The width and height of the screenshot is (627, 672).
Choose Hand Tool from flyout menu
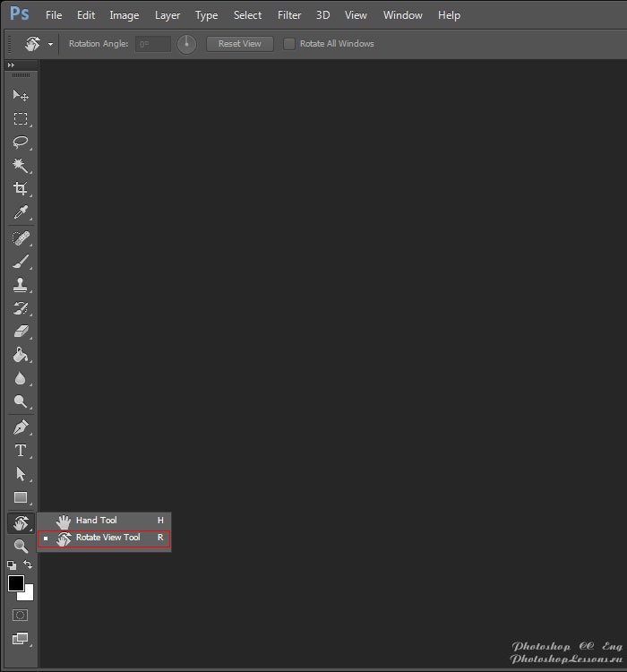pos(96,521)
